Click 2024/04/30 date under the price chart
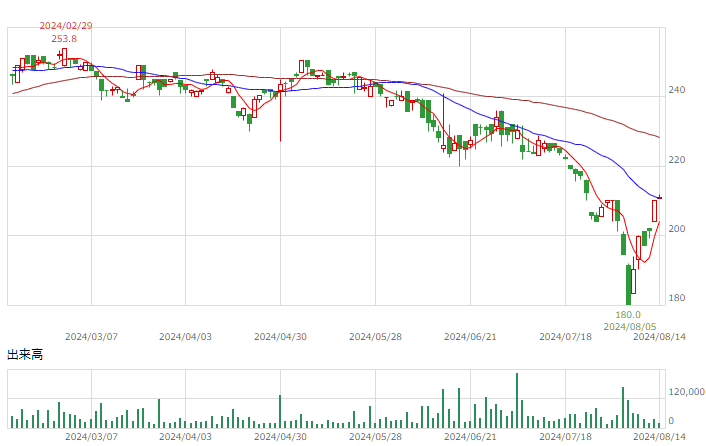706x446 pixels. [281, 337]
